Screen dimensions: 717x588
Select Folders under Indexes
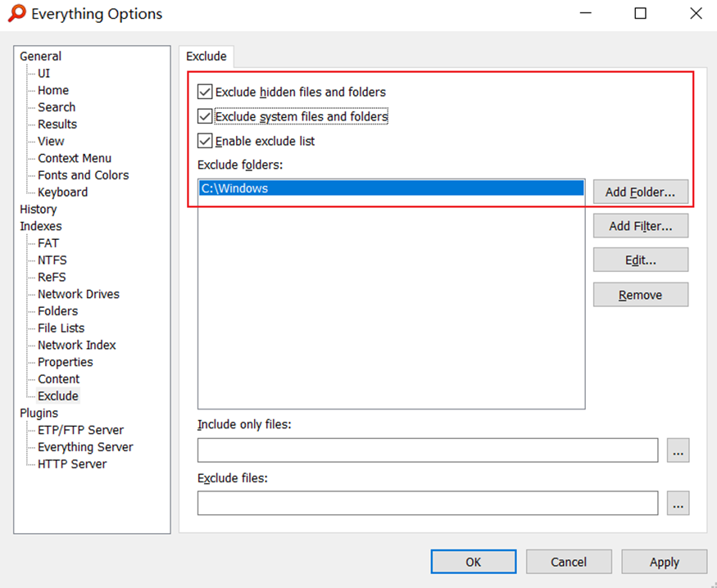click(57, 310)
